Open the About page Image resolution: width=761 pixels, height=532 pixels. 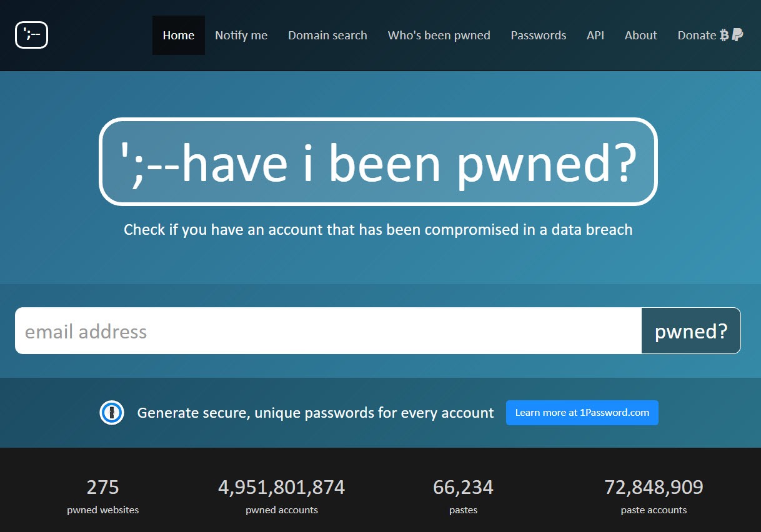(x=640, y=36)
